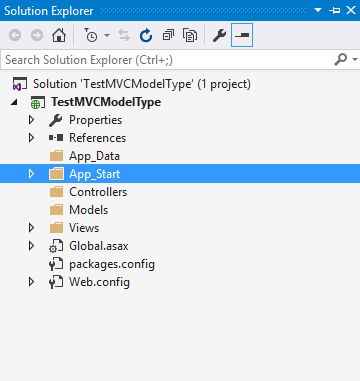Viewport: 360px width, 381px height.
Task: Select the packages.config file
Action: 112,264
